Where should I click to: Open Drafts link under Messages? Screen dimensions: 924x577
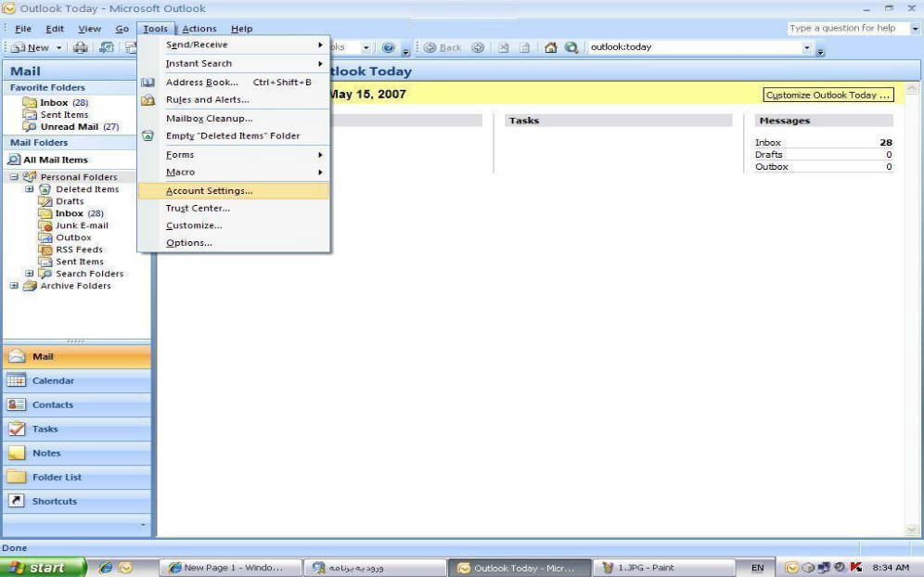(769, 154)
